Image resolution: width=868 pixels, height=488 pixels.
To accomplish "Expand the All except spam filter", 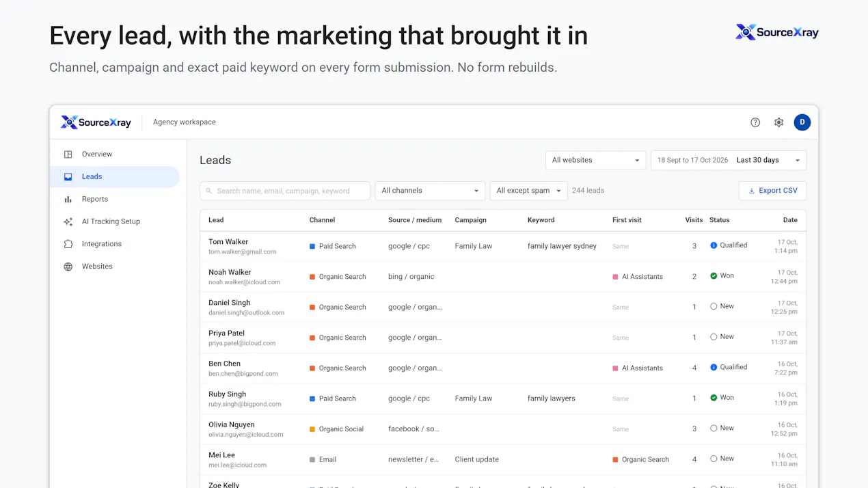I will point(528,191).
